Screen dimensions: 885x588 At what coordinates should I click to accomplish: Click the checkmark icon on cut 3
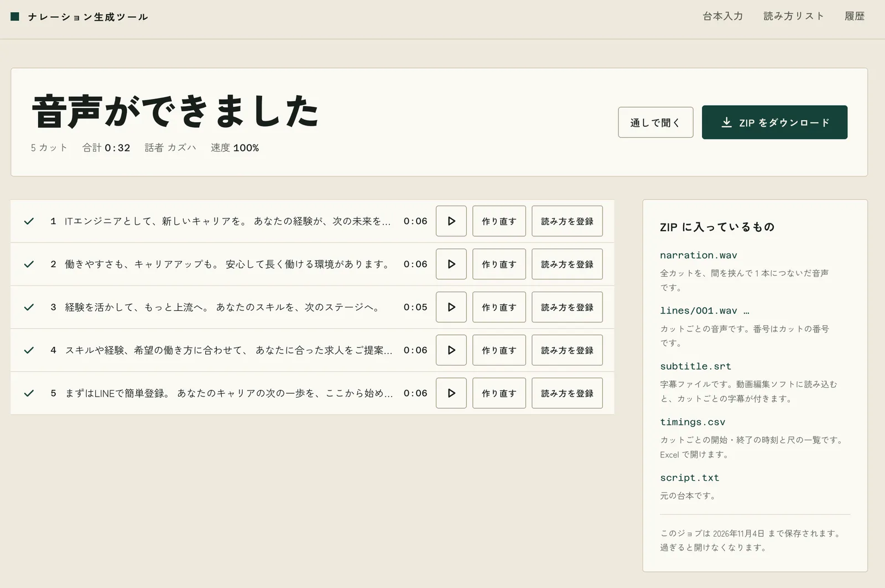click(29, 307)
